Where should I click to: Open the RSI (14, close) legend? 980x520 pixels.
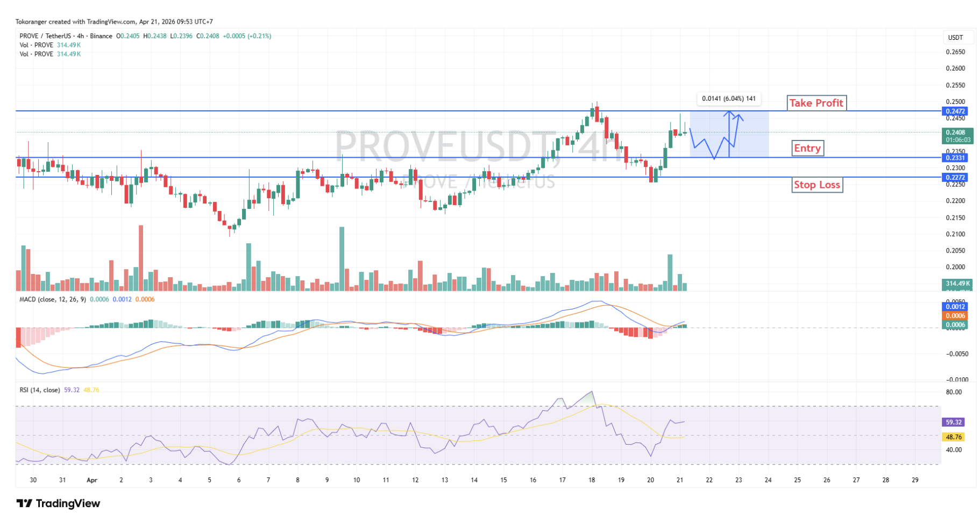point(40,390)
